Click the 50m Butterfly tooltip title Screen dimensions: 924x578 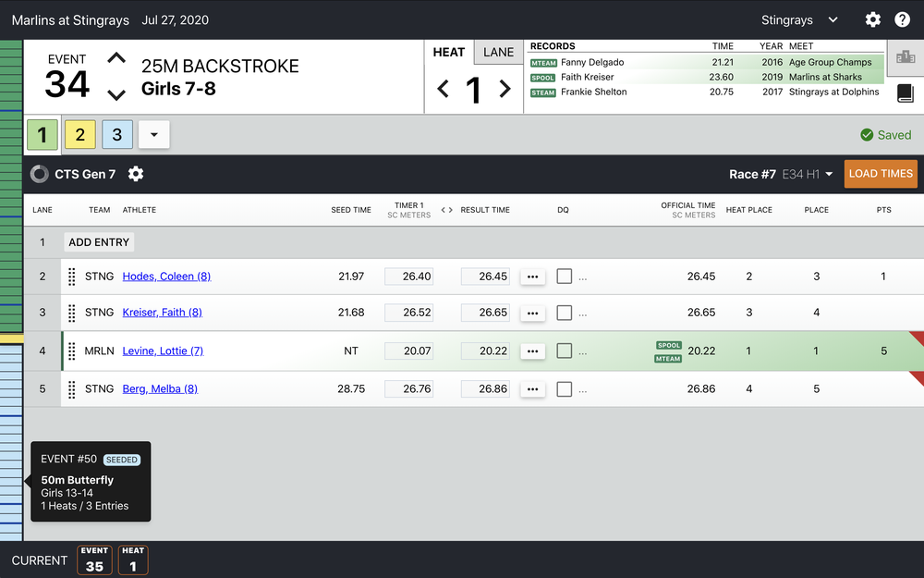coord(78,480)
